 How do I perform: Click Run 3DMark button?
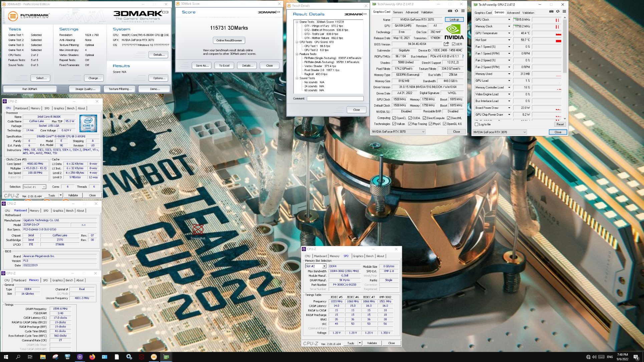pyautogui.click(x=30, y=89)
